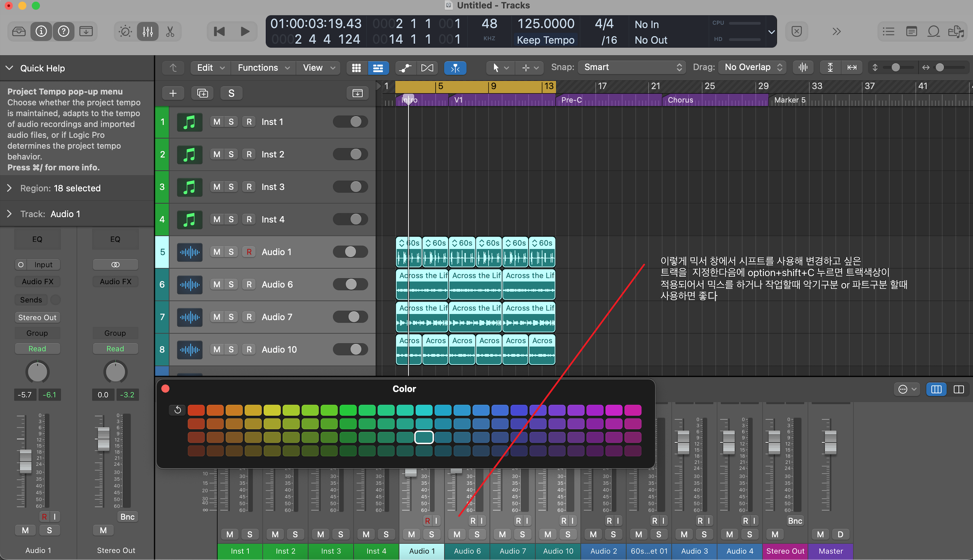
Task: Open the Library button in control bar
Action: tap(19, 31)
